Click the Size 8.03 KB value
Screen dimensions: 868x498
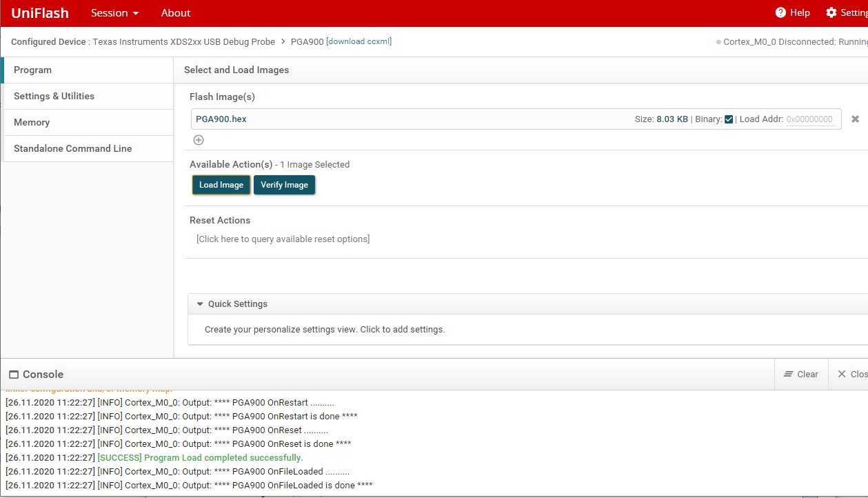click(672, 119)
